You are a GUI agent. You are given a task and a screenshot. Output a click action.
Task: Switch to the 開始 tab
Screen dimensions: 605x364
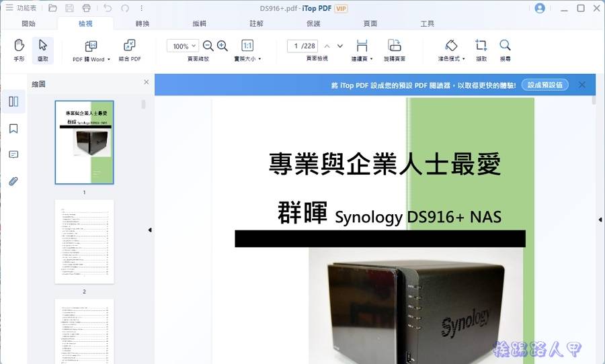pyautogui.click(x=28, y=24)
